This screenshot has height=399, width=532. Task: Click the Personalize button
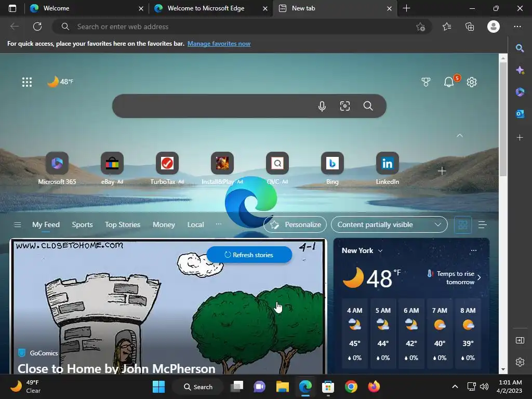pyautogui.click(x=295, y=224)
